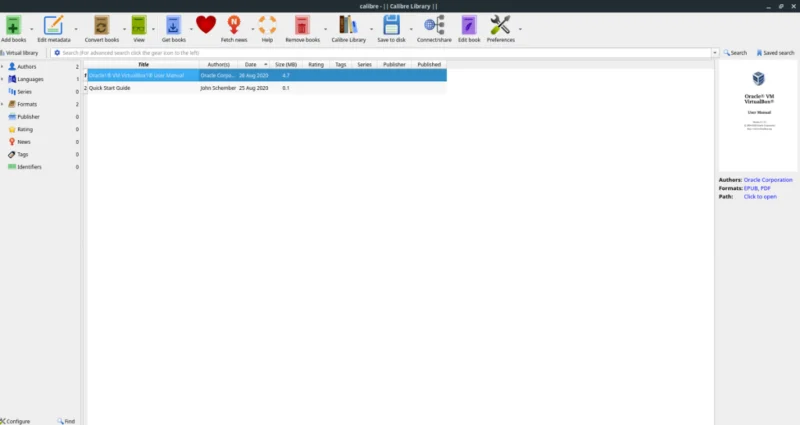
Task: Open the dropdown arrow next to Remove books
Action: 326,29
